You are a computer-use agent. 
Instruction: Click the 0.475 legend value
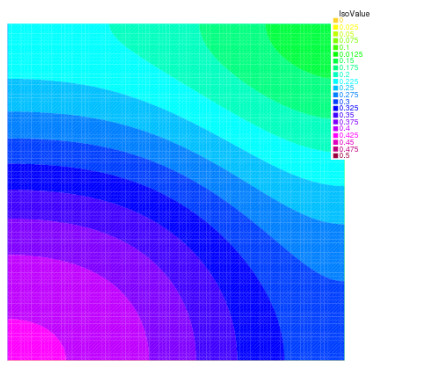pyautogui.click(x=349, y=149)
